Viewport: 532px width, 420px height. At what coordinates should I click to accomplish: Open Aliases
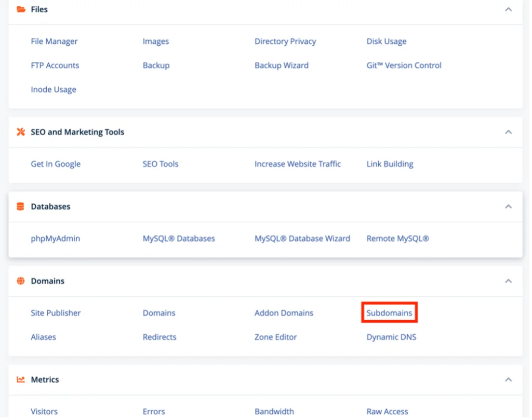coord(44,337)
